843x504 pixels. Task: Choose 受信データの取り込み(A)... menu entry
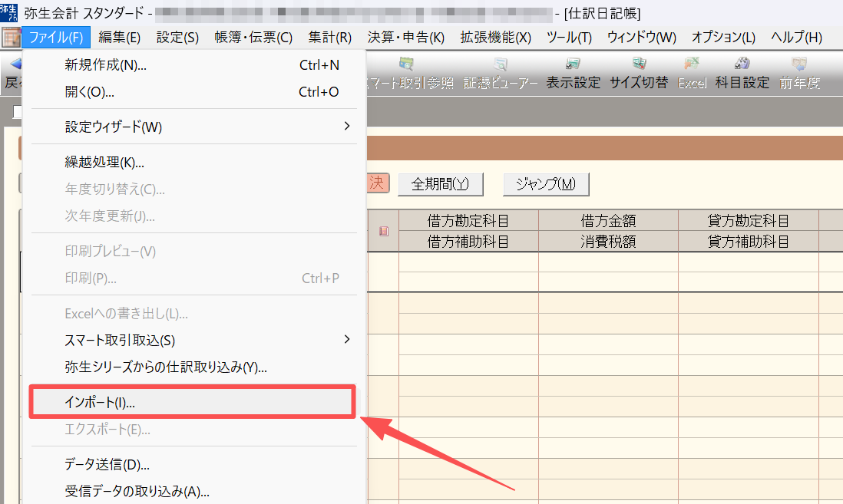pos(194,491)
